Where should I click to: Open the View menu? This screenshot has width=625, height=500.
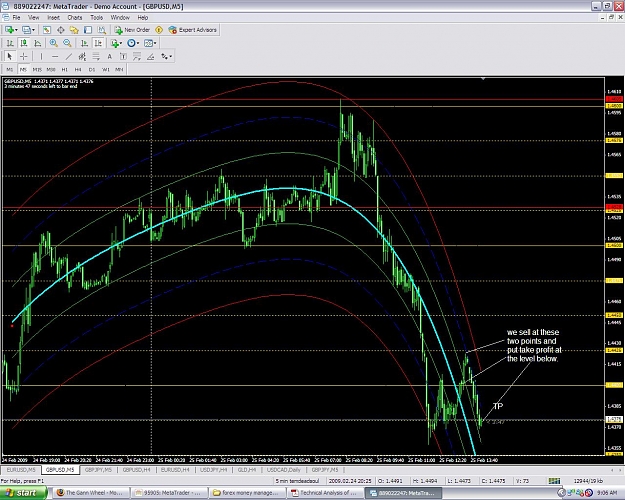tap(33, 18)
